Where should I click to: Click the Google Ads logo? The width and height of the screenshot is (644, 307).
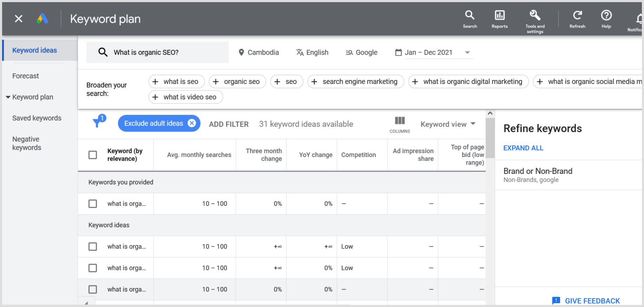pos(42,19)
